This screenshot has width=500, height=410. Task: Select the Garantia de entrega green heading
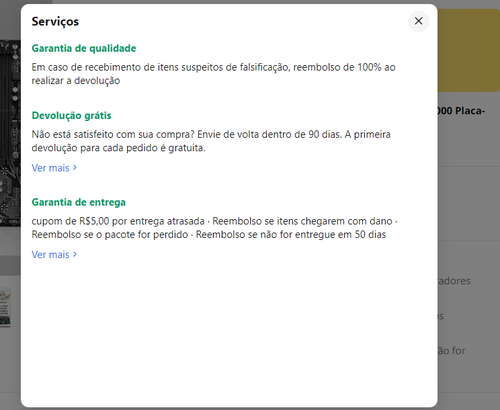coord(79,202)
